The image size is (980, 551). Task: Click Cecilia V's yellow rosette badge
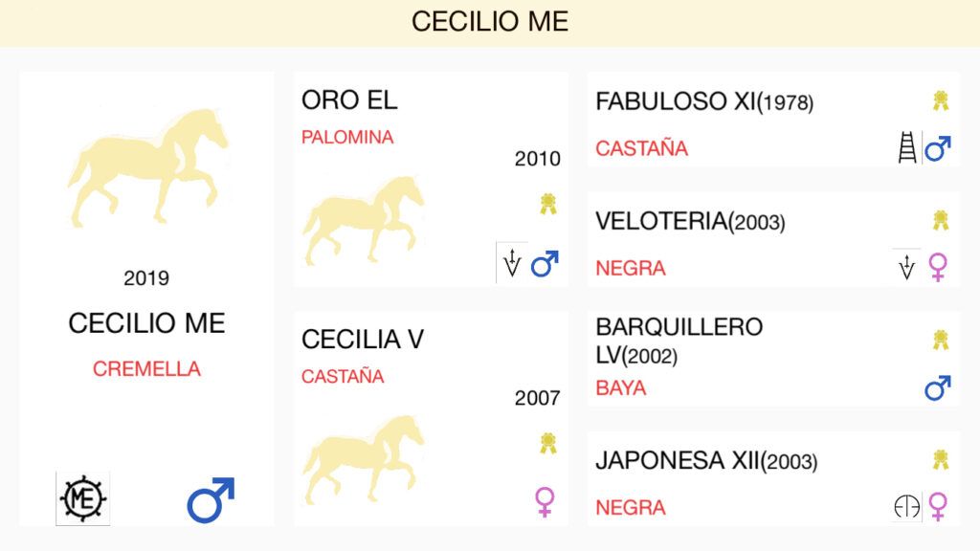(548, 443)
